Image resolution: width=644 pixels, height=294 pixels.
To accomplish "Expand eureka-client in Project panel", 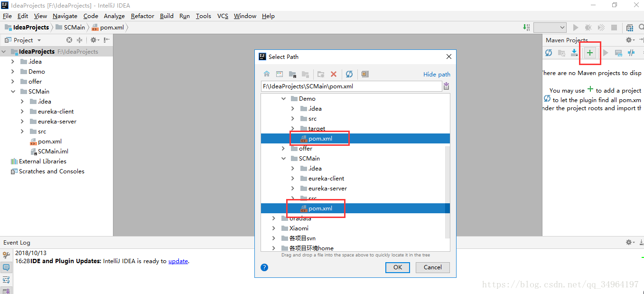I will [x=22, y=111].
